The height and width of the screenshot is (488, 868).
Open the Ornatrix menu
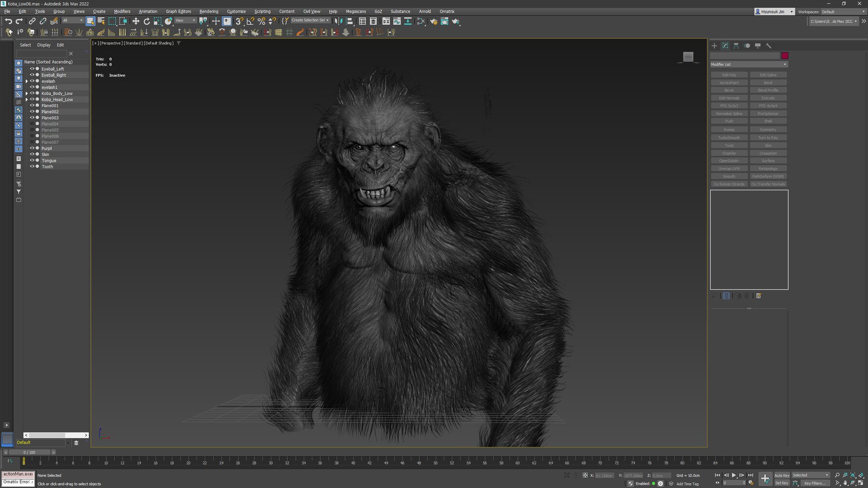pos(447,12)
